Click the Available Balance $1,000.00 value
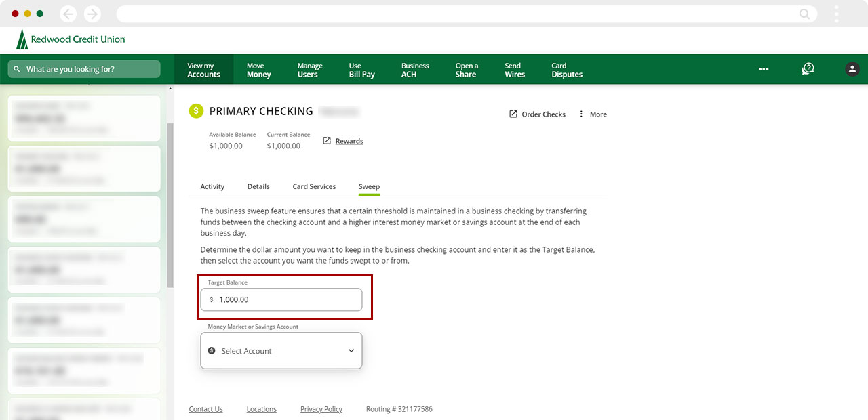 226,146
